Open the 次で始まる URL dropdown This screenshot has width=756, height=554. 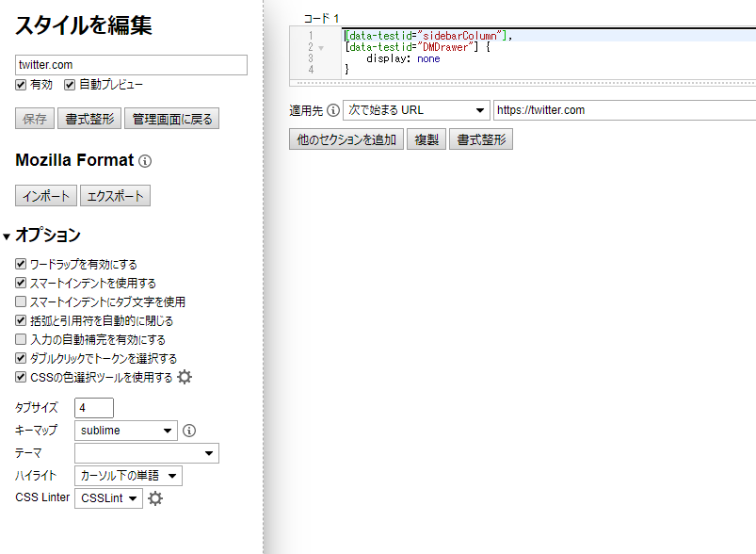(x=416, y=110)
